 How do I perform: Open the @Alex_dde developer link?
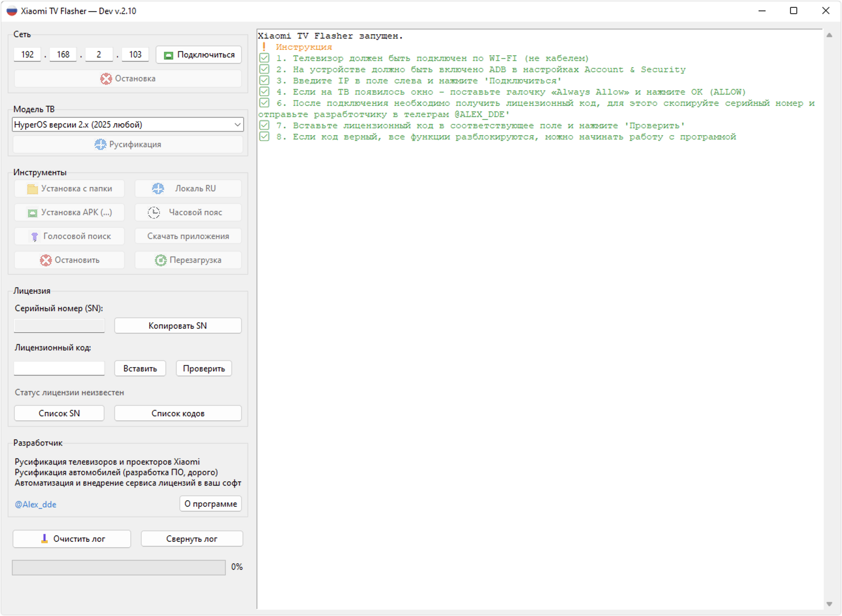click(x=35, y=505)
